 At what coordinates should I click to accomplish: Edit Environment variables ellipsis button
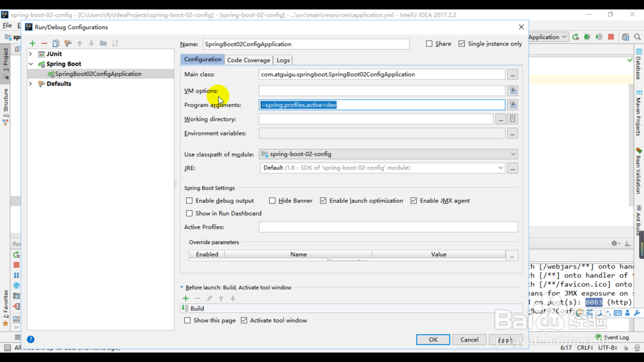[512, 133]
